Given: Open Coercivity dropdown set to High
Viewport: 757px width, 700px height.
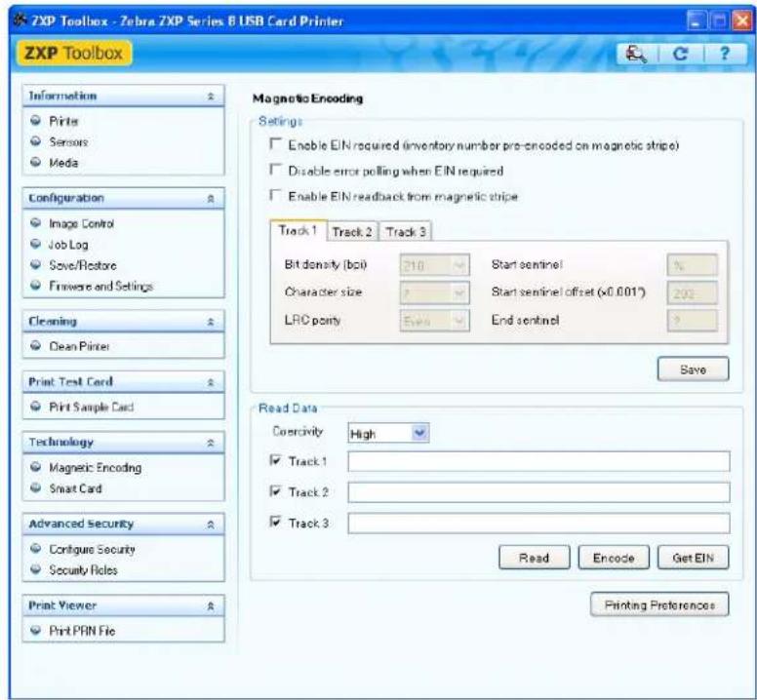Looking at the screenshot, I should tap(388, 434).
